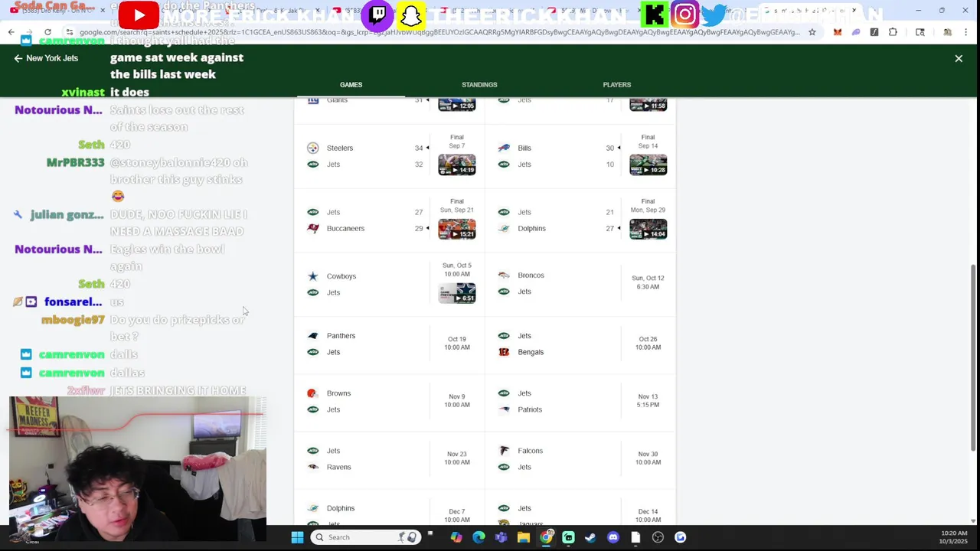Open the Jets at Bengals Oct 26 game
The width and height of the screenshot is (980, 551).
tap(580, 344)
